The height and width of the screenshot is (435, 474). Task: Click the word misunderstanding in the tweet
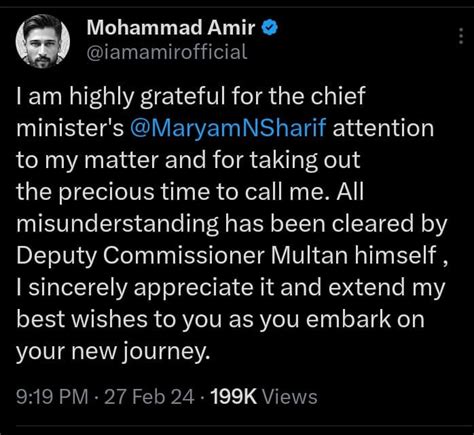[117, 224]
